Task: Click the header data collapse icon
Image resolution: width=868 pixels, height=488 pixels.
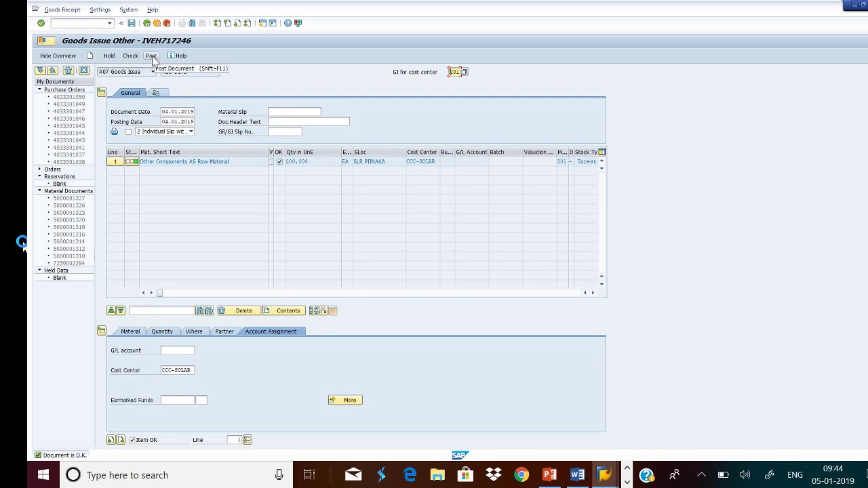Action: [102, 92]
